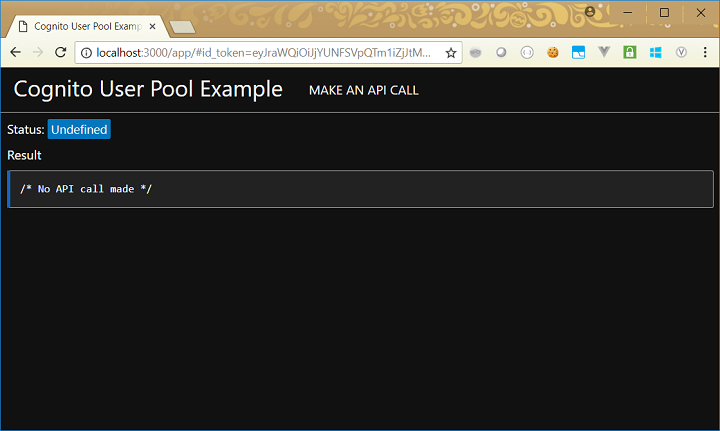Click the curly braces extension icon
Image resolution: width=720 pixels, height=431 pixels.
pyautogui.click(x=526, y=52)
